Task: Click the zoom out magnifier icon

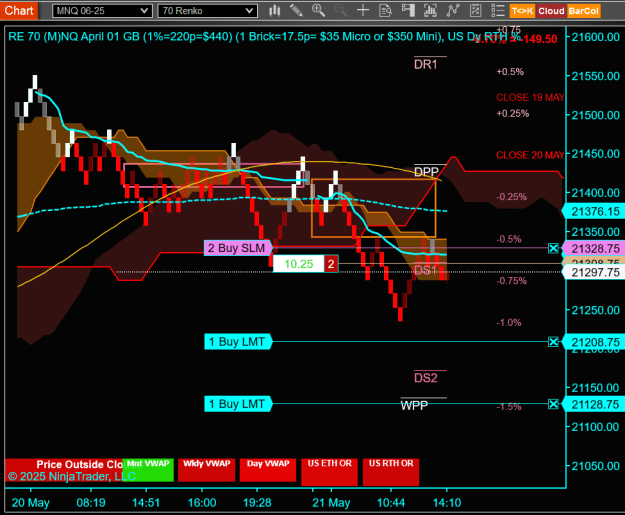Action: click(340, 10)
